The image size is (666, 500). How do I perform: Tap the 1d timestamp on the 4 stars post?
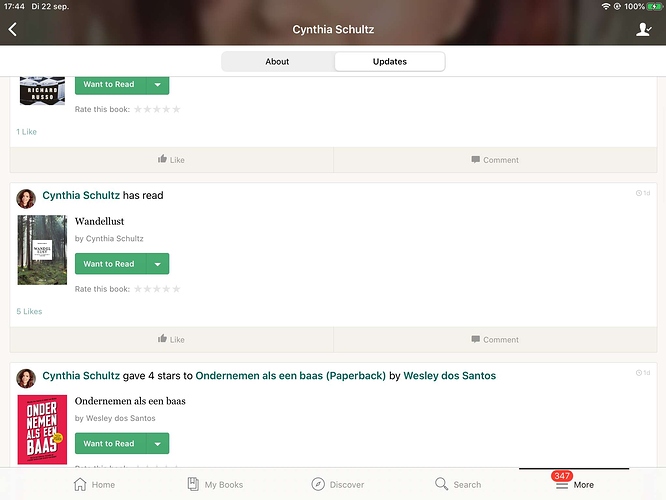643,373
